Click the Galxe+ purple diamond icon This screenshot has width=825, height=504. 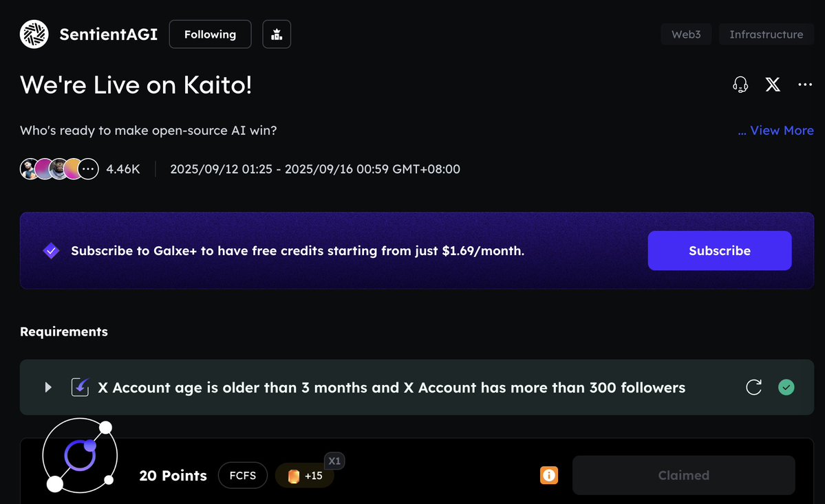point(51,251)
